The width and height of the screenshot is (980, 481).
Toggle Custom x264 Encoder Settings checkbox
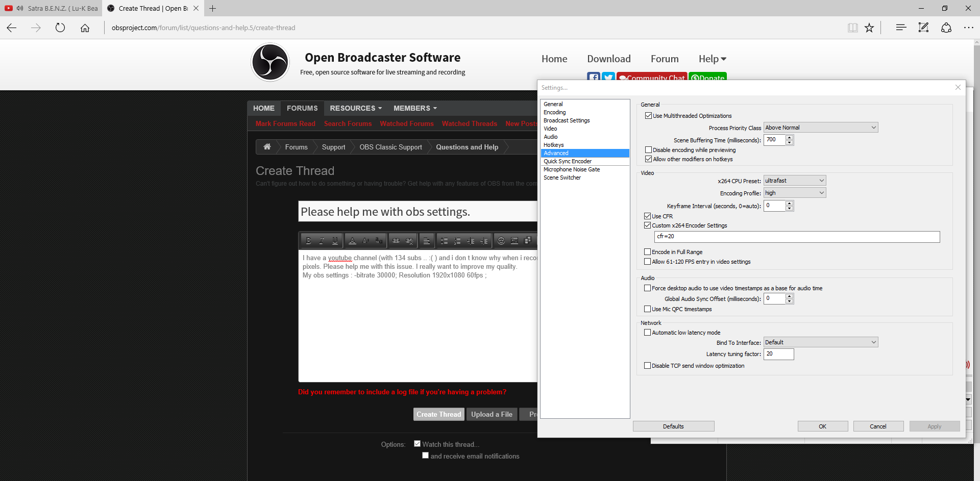pos(647,225)
